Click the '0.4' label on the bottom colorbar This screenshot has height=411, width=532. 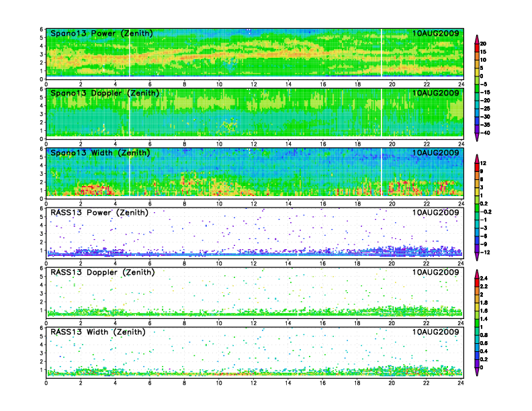(x=484, y=351)
